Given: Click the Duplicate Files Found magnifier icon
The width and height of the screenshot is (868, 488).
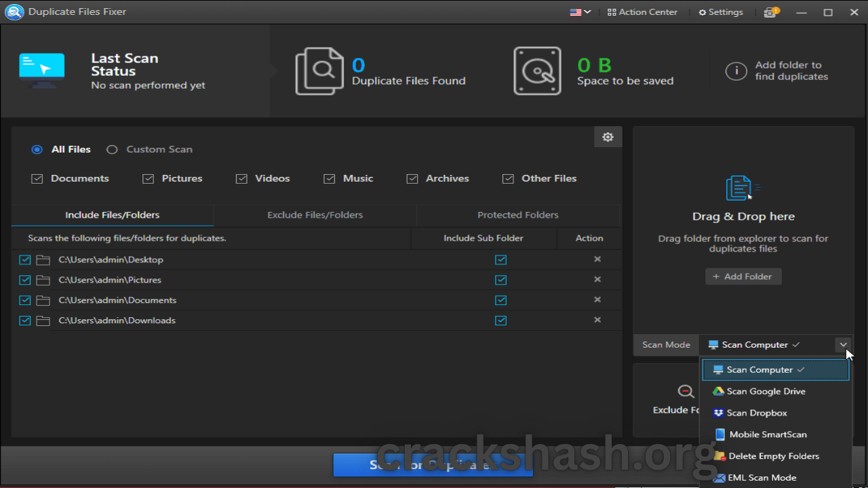Looking at the screenshot, I should point(319,71).
